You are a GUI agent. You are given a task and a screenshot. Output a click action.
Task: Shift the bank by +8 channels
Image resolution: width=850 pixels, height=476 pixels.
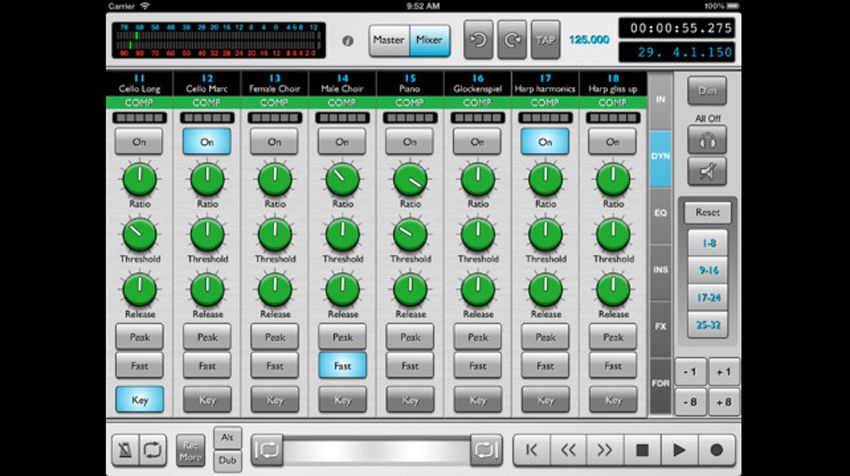coord(724,402)
